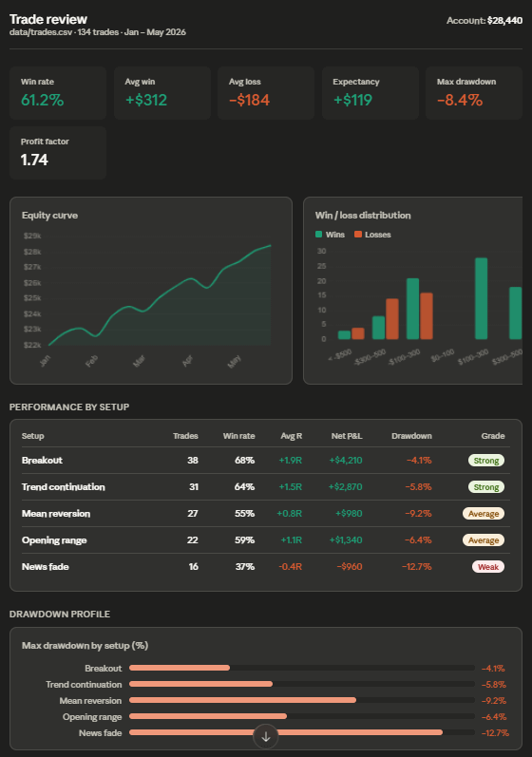532x757 pixels.
Task: Open the Win rate 61.2% card
Action: point(58,93)
